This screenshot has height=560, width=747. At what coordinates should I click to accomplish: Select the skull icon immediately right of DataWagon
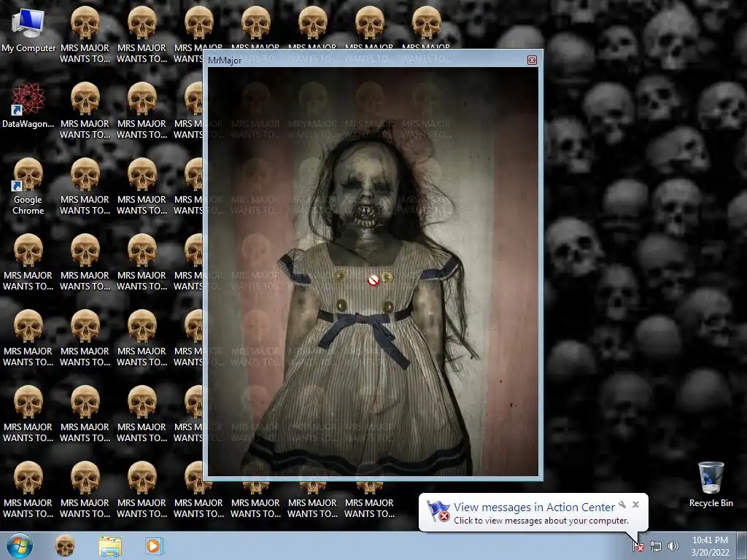[85, 111]
